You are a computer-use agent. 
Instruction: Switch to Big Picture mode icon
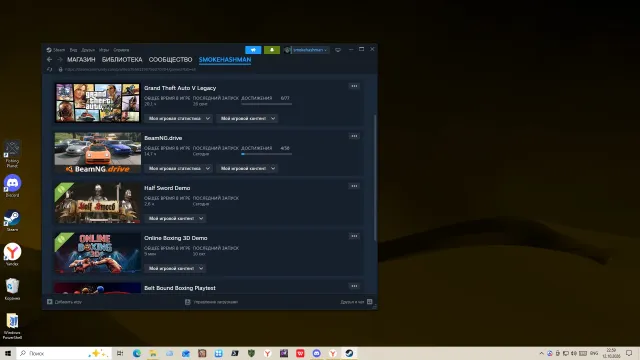[x=338, y=50]
